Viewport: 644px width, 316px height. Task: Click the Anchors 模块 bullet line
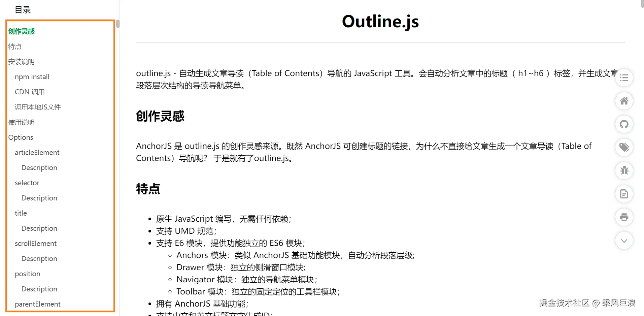[x=296, y=255]
